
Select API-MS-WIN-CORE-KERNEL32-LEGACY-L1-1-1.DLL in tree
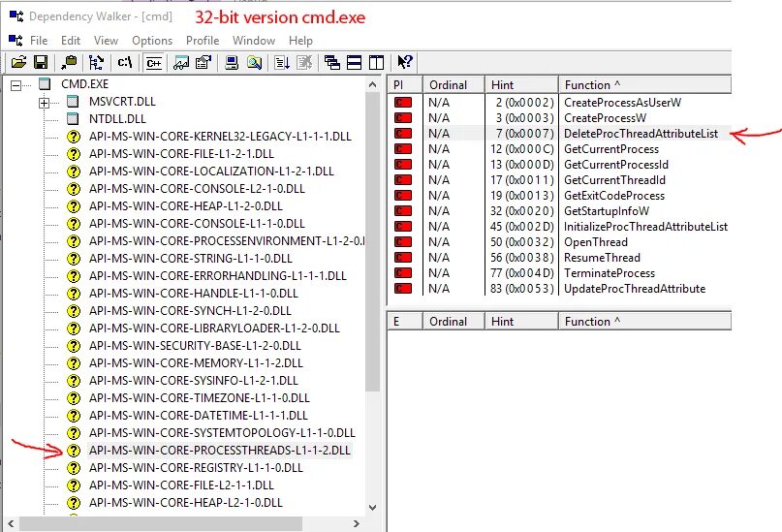220,136
